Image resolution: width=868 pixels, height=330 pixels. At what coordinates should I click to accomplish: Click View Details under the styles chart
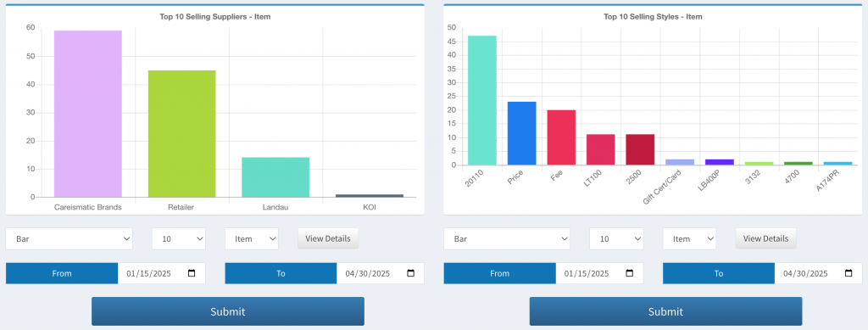(766, 238)
